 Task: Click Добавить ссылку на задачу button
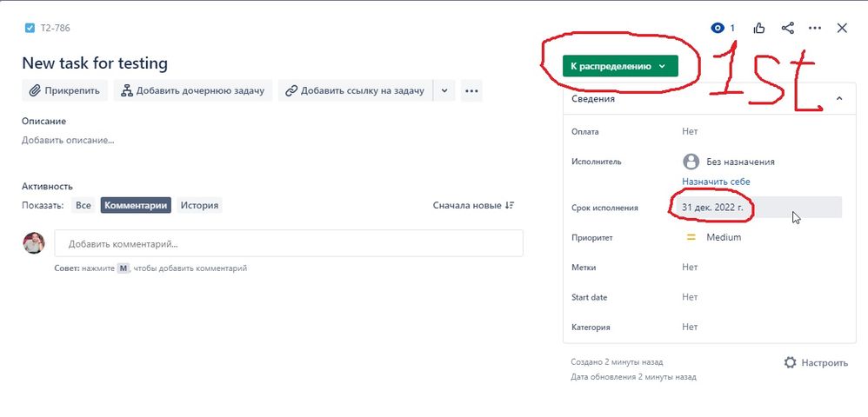(356, 90)
